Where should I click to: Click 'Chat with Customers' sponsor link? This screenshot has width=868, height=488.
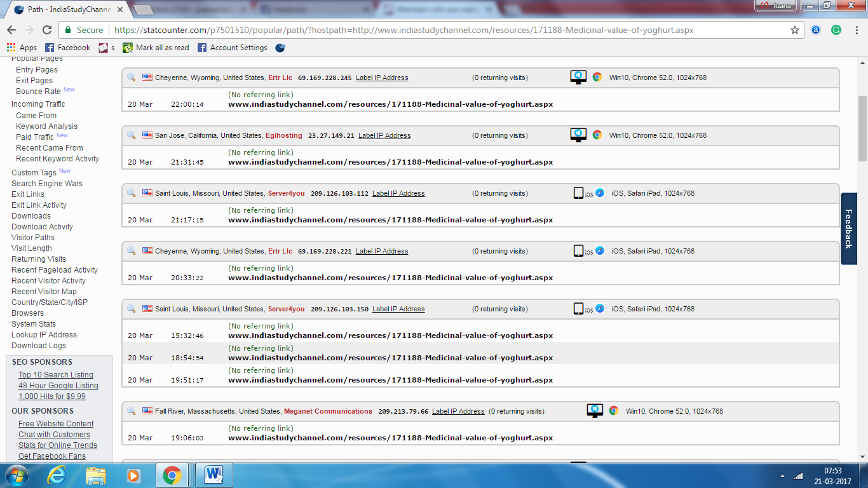pos(54,435)
